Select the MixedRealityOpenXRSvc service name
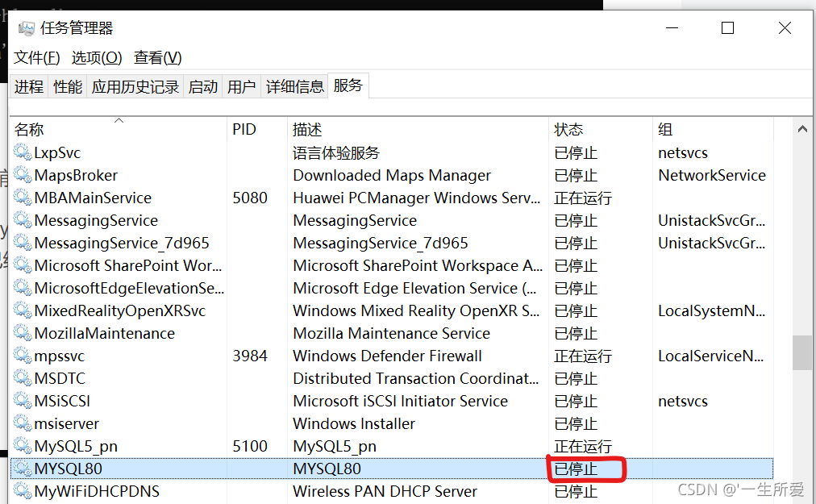Screen dimensions: 816x504 pos(119,310)
